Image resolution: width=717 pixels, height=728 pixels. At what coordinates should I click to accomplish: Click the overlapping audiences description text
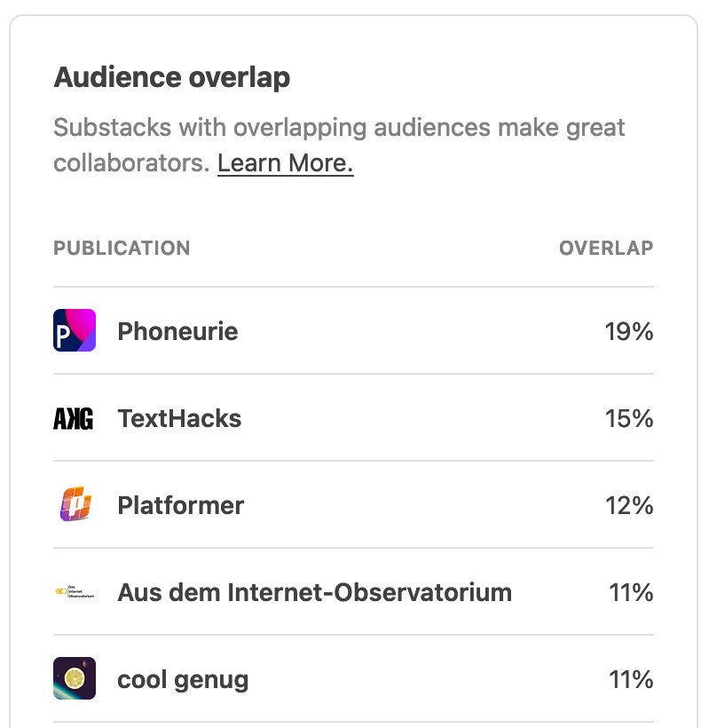[339, 145]
